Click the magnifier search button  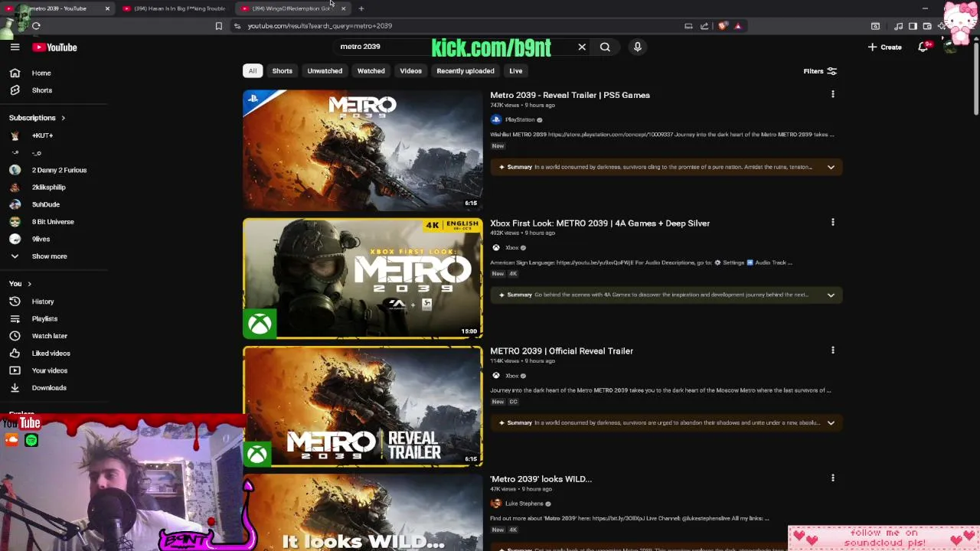pyautogui.click(x=605, y=47)
